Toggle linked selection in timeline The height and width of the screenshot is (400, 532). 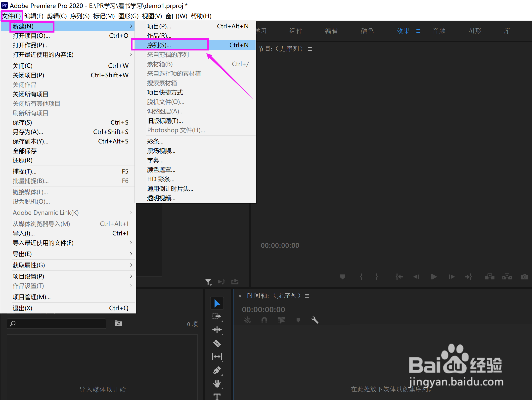(281, 320)
